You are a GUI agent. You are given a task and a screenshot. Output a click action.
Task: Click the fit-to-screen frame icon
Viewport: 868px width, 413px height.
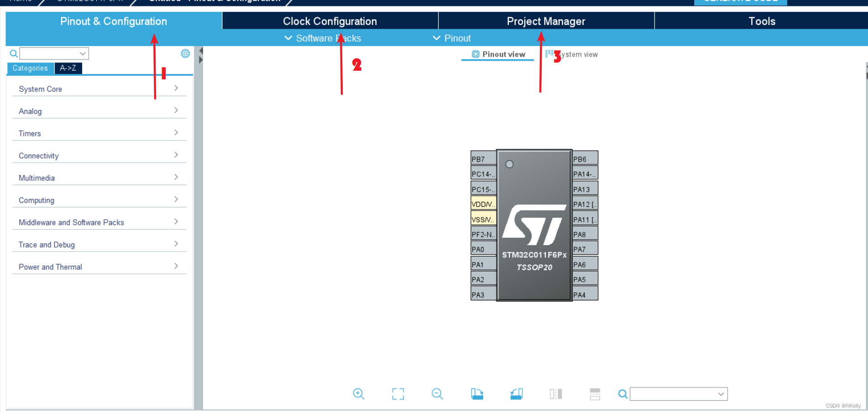point(398,394)
